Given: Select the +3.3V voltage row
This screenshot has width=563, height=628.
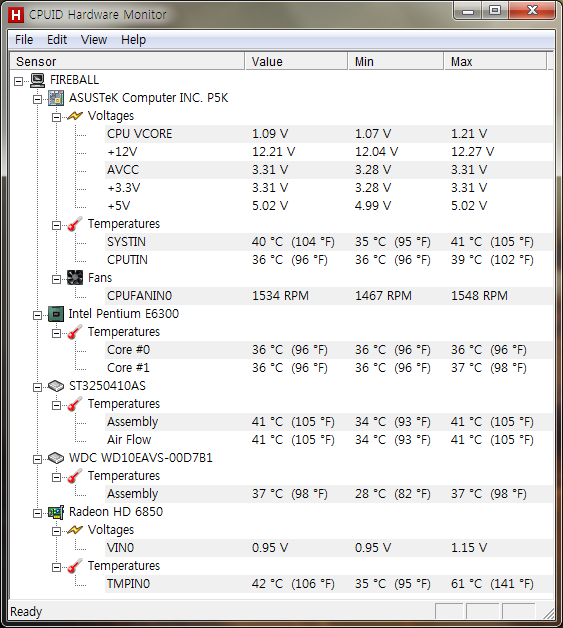Looking at the screenshot, I should [329, 188].
